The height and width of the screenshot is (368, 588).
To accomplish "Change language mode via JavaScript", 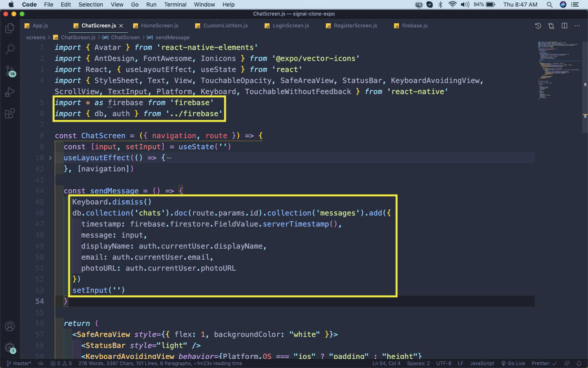I will (482, 364).
